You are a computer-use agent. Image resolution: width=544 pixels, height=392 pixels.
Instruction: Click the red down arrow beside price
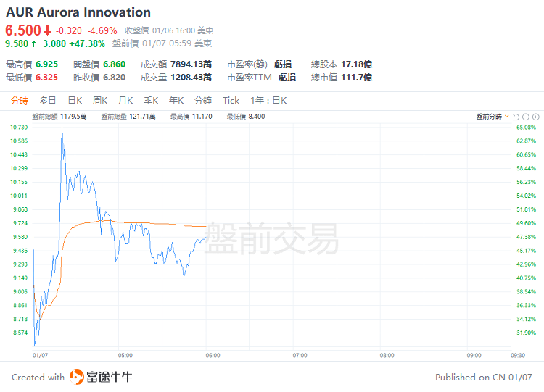click(47, 30)
